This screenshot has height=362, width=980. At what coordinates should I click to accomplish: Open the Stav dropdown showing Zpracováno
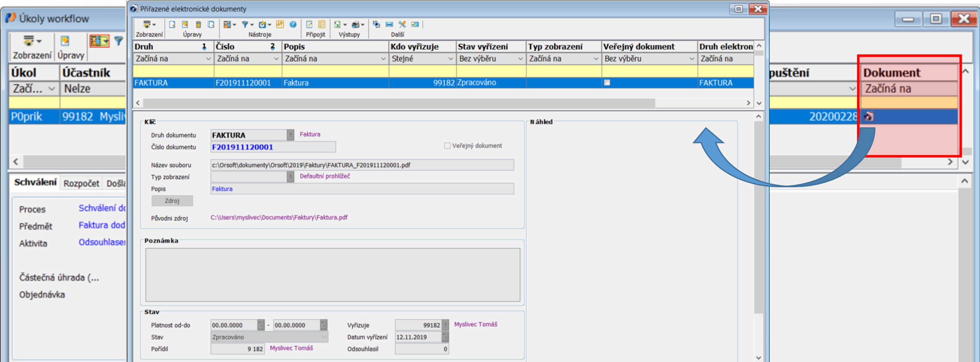[x=324, y=337]
